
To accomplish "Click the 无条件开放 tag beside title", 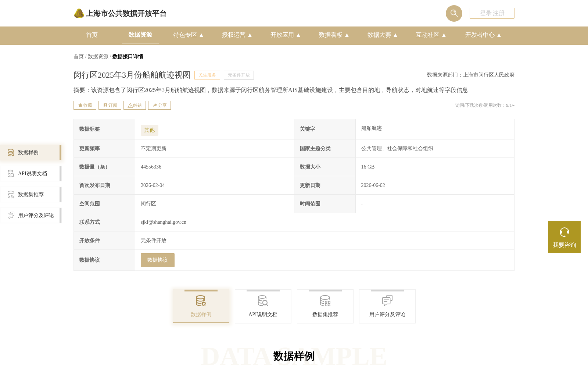I will coord(239,75).
